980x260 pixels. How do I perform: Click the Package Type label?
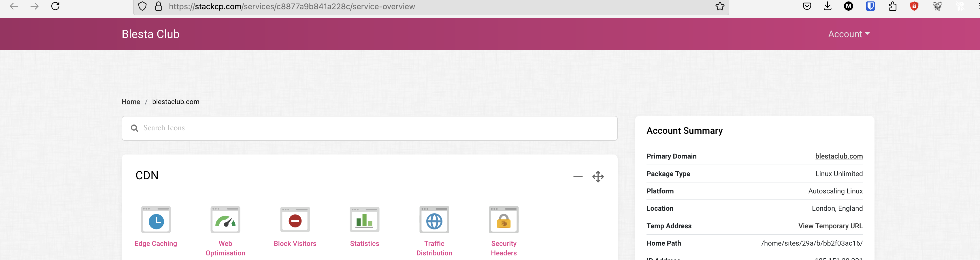click(668, 174)
